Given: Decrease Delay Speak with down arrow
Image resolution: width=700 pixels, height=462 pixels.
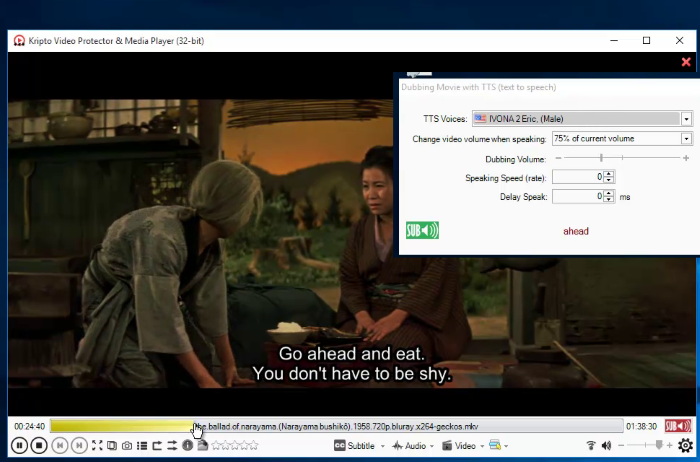Looking at the screenshot, I should point(609,200).
